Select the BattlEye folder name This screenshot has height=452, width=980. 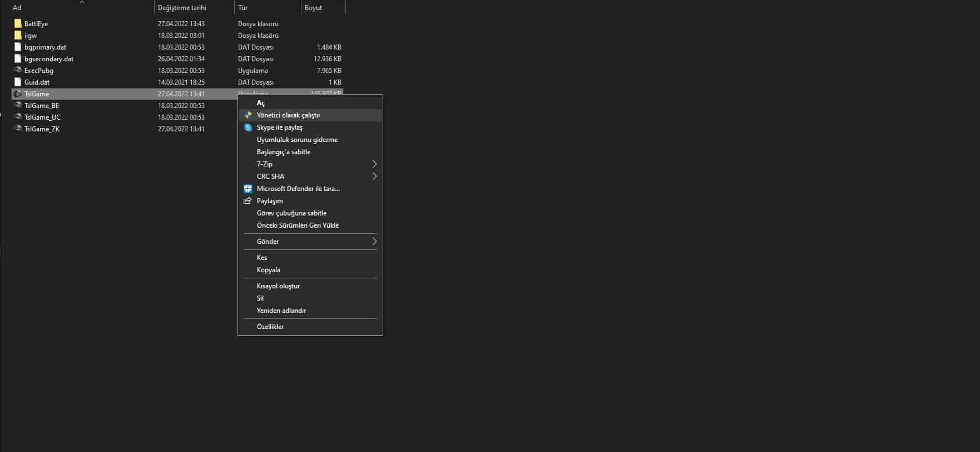pyautogui.click(x=36, y=24)
